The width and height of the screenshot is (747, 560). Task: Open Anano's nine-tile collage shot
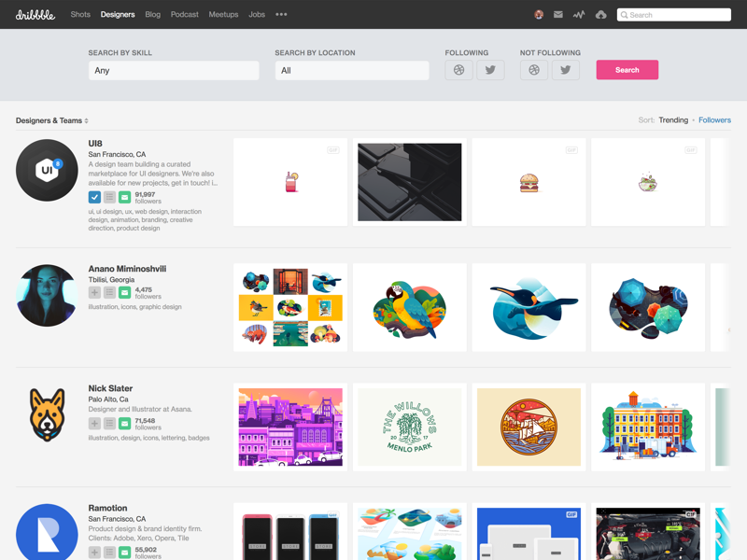[x=290, y=308]
